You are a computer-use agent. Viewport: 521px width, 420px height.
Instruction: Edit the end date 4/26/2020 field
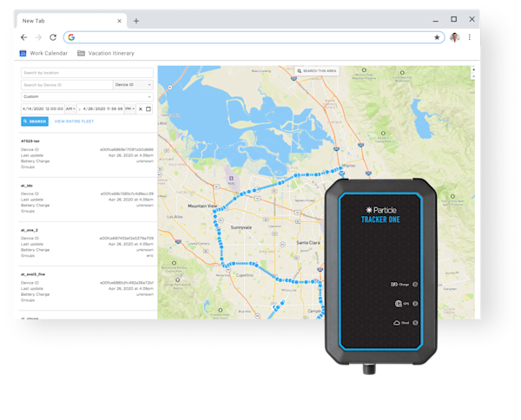(102, 108)
